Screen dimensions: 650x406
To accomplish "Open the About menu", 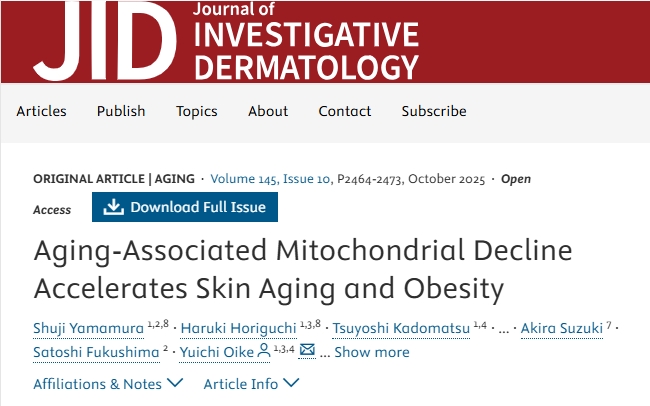I will (268, 111).
